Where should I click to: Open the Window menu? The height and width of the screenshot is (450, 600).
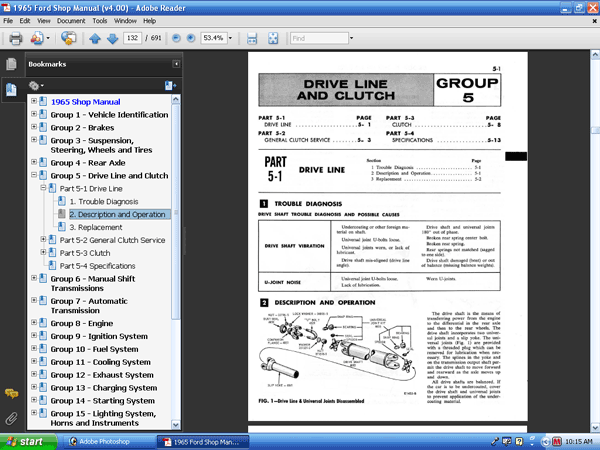point(125,21)
